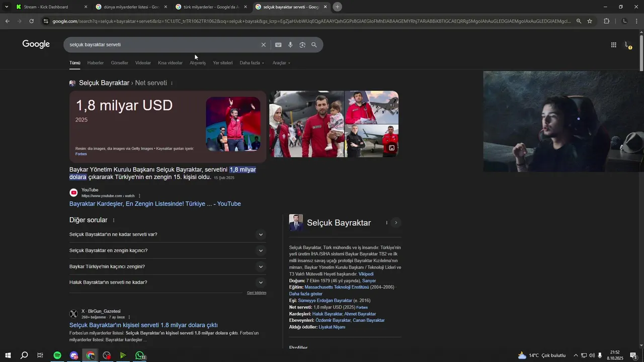Screen dimensions: 644x362
Task: Open photo of Bayraktar holding child
Action: (x=306, y=124)
